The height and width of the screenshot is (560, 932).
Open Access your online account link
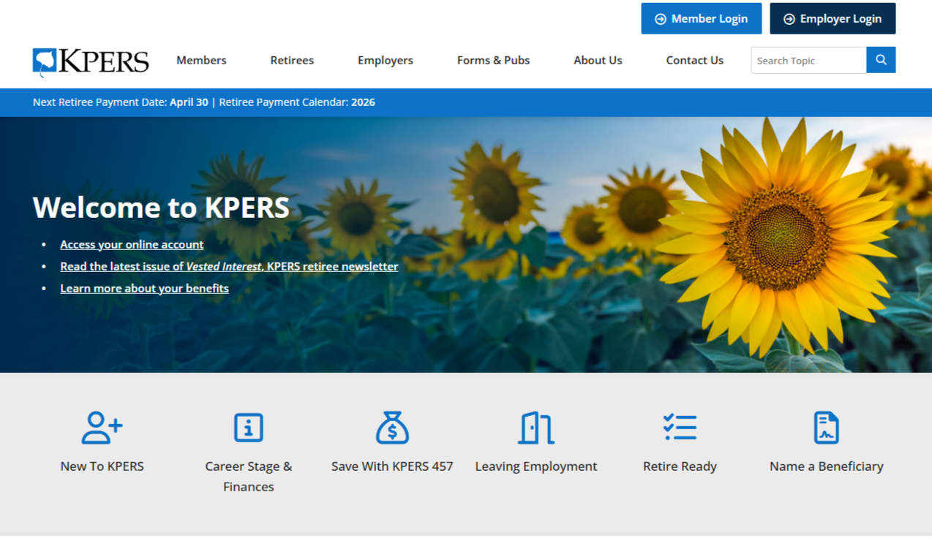click(x=132, y=244)
